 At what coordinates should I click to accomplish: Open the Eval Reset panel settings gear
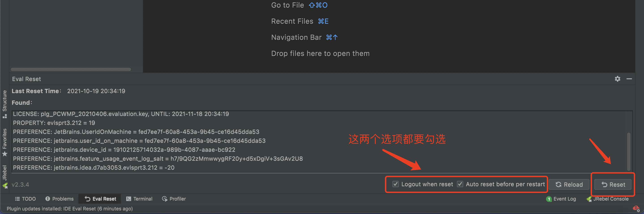(617, 79)
